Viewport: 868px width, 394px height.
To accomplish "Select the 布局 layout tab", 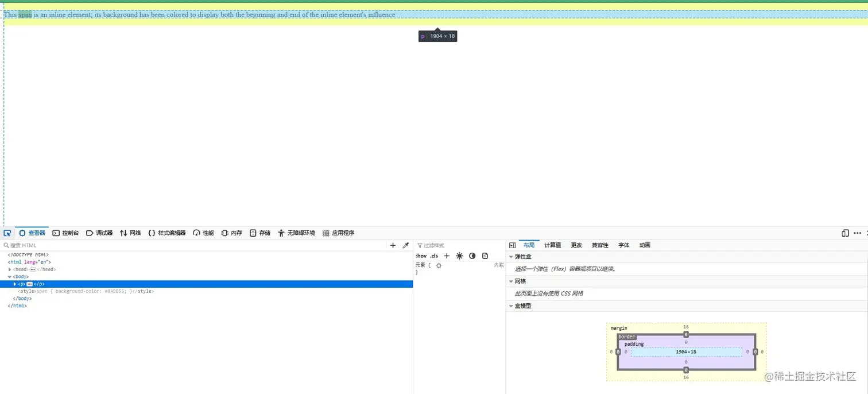I will point(529,245).
